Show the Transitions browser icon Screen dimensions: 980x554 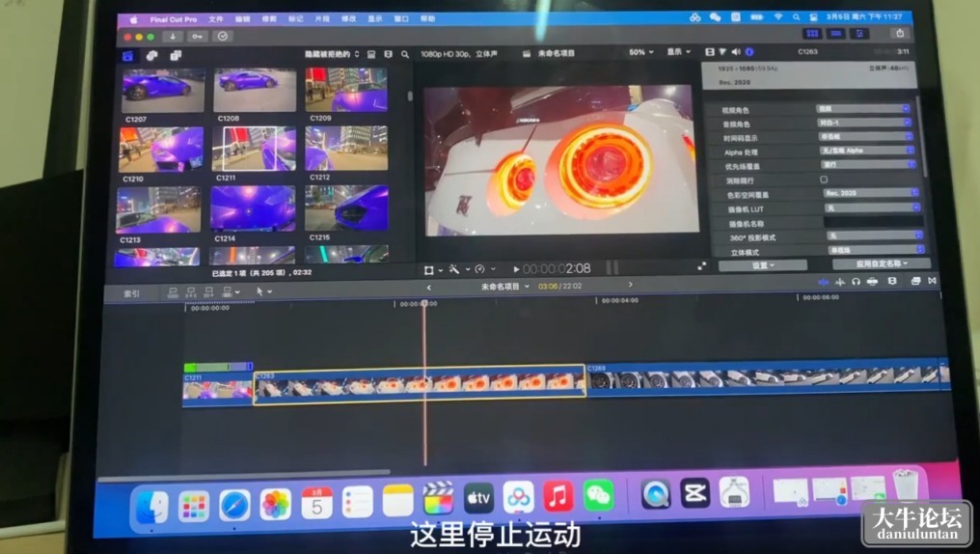(x=932, y=281)
